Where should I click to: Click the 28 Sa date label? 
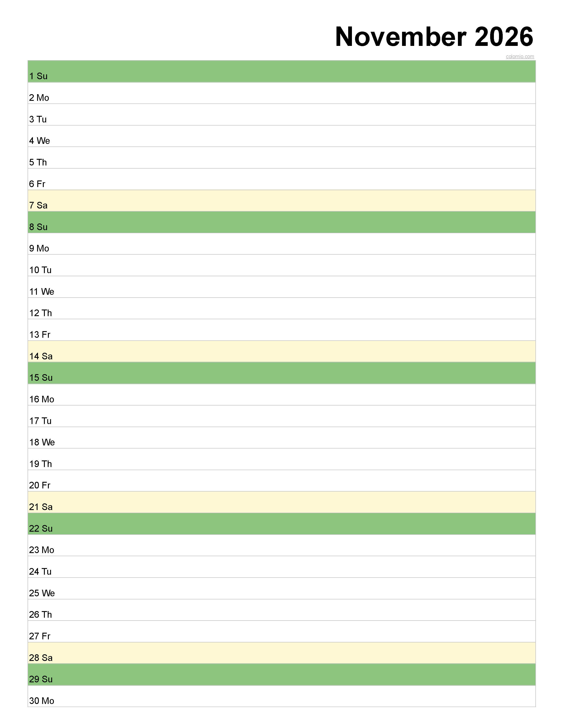point(41,658)
